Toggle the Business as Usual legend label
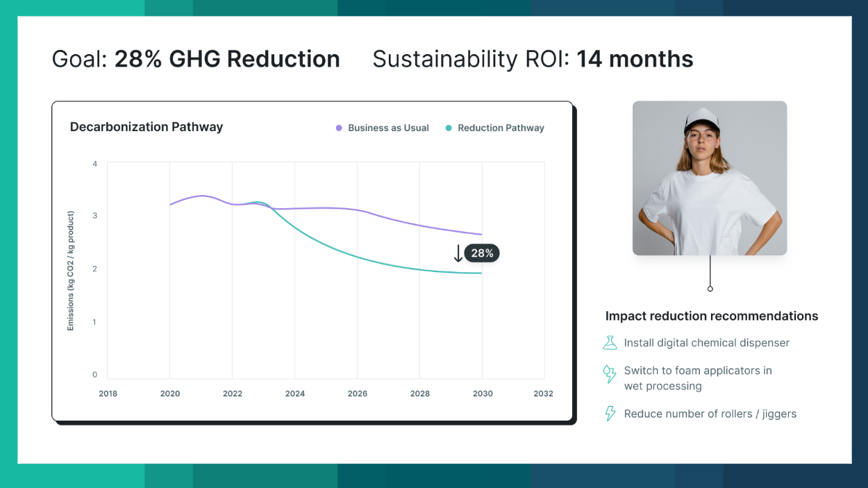868x488 pixels. click(x=388, y=128)
